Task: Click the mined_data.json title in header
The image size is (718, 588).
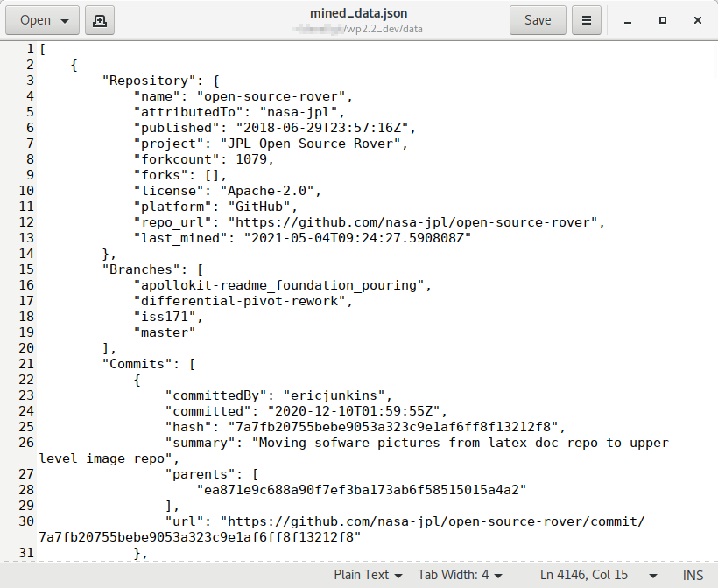Action: coord(358,14)
